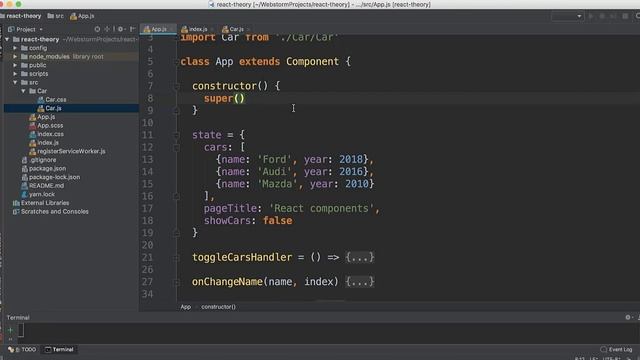Screen dimensions: 640x360
Task: Click the Run button in the top toolbar
Action: (x=591, y=16)
